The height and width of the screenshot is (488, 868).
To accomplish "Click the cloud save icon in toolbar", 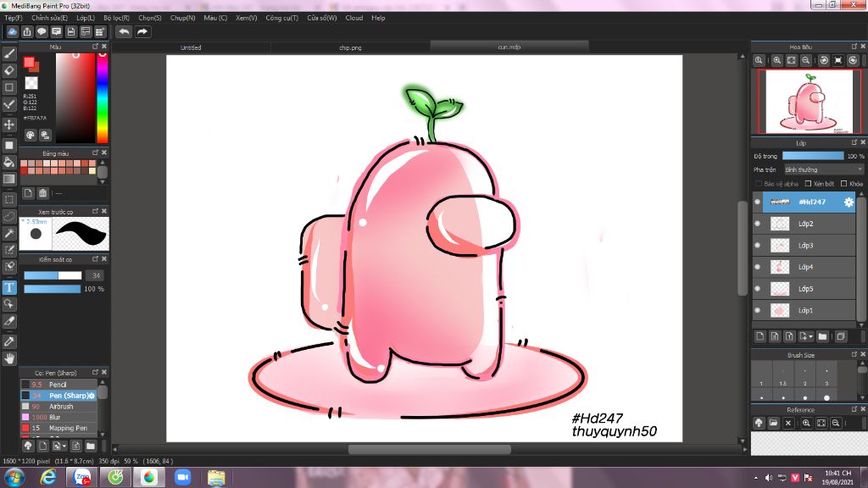I will [12, 31].
